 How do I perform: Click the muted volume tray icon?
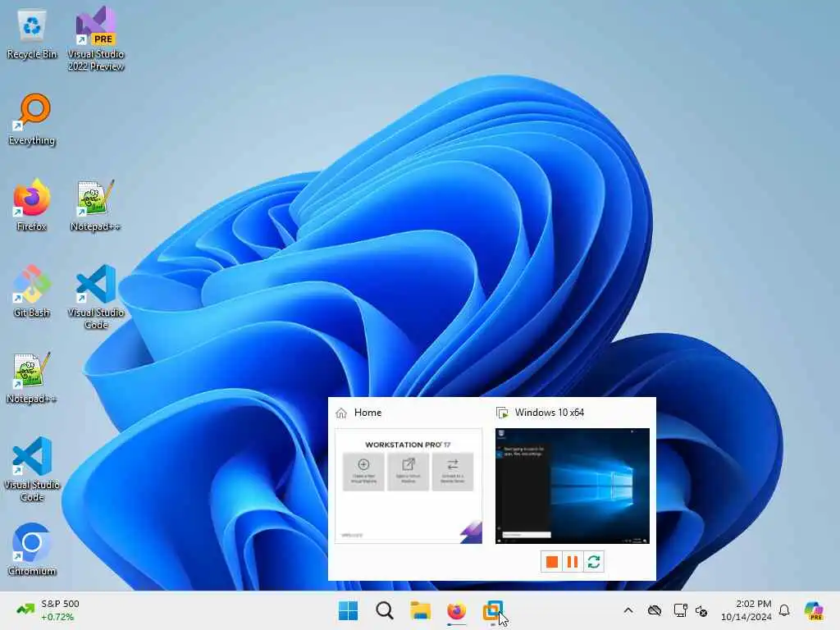pos(701,610)
